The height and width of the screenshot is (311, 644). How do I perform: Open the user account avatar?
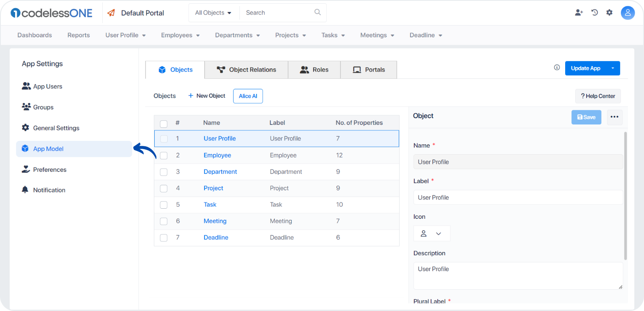[x=628, y=13]
